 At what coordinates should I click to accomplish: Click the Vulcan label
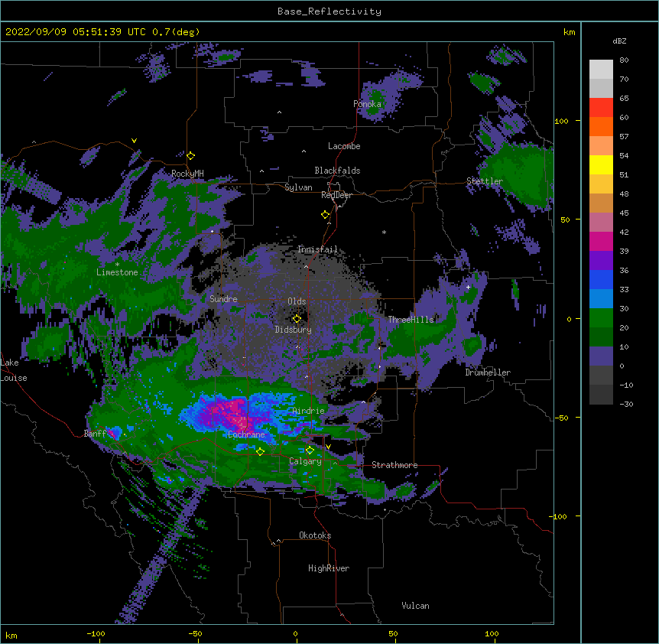415,606
